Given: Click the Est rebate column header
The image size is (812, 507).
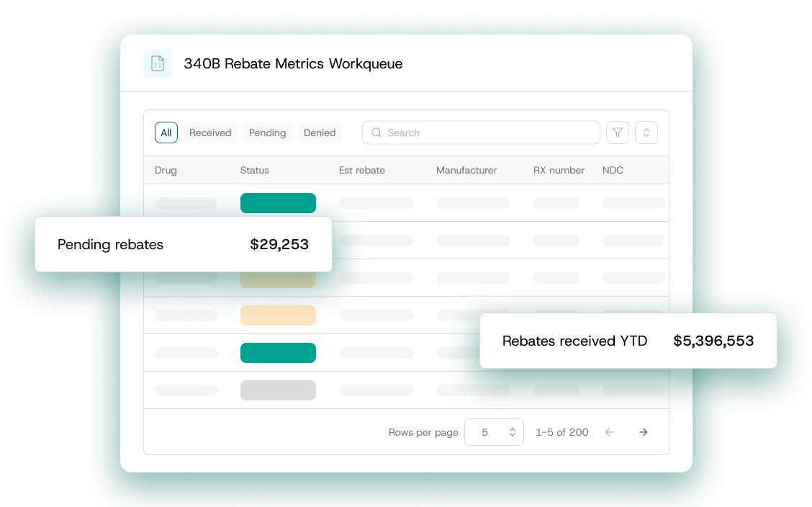Looking at the screenshot, I should 362,170.
